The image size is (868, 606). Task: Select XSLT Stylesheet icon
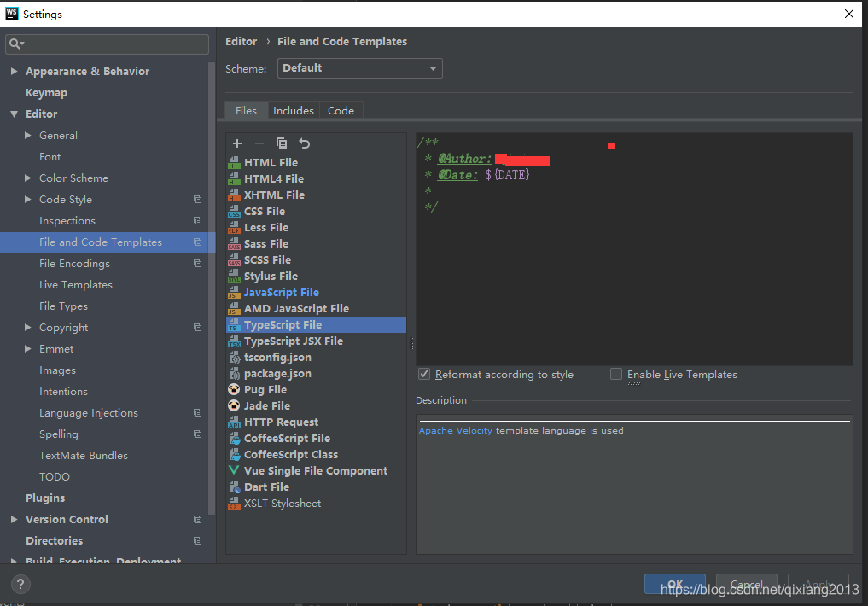(x=234, y=503)
